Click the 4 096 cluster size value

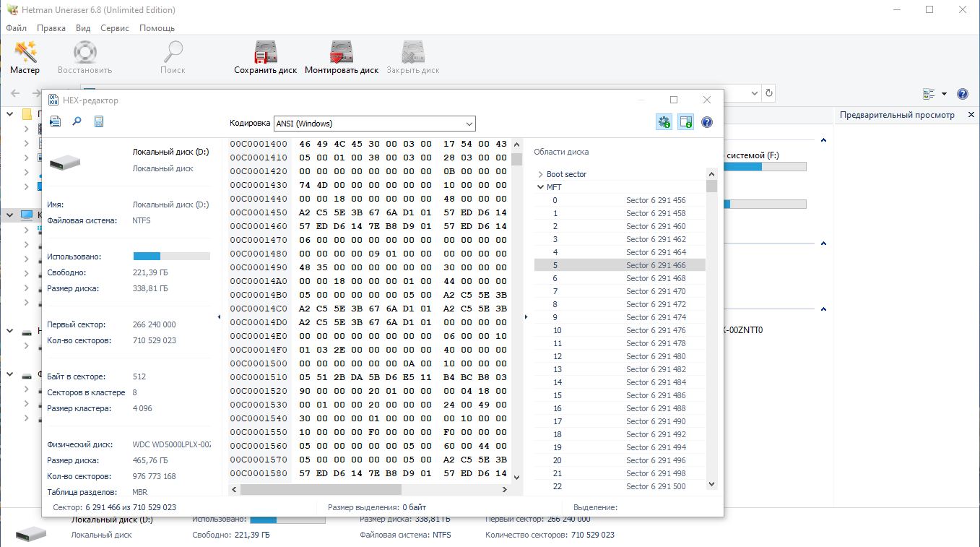coord(142,408)
